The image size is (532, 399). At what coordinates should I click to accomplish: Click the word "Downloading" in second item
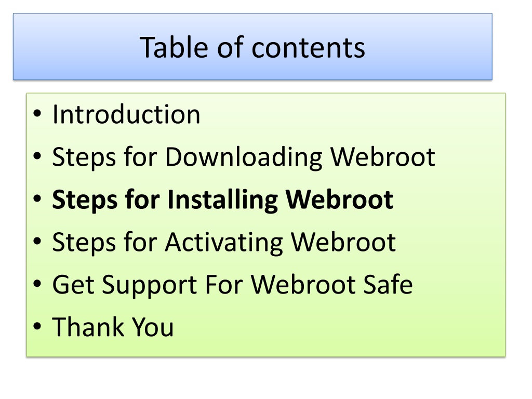point(244,157)
